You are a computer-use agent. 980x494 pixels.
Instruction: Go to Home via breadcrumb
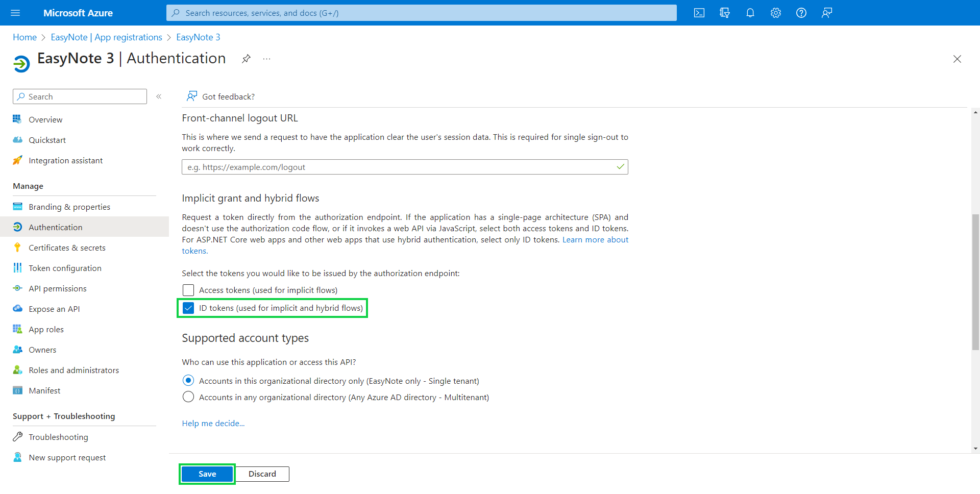[24, 37]
